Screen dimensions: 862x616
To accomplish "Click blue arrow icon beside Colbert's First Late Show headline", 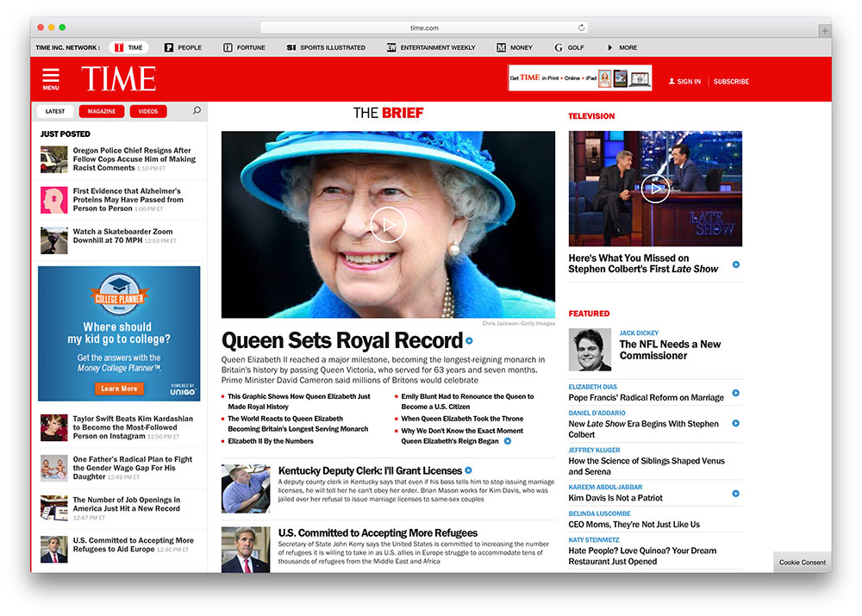I will click(x=736, y=264).
